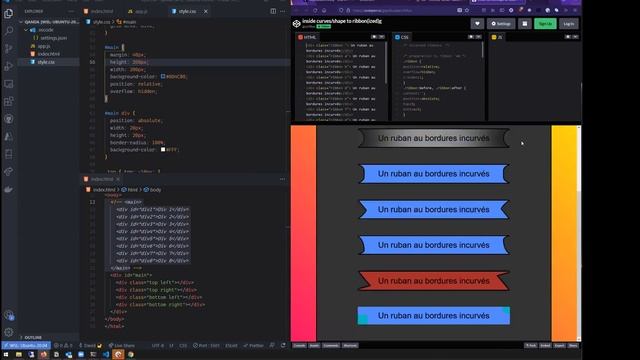Viewport: 640px width, 360px height.
Task: Click Prettier in the VS Code status bar
Action: tap(253, 345)
